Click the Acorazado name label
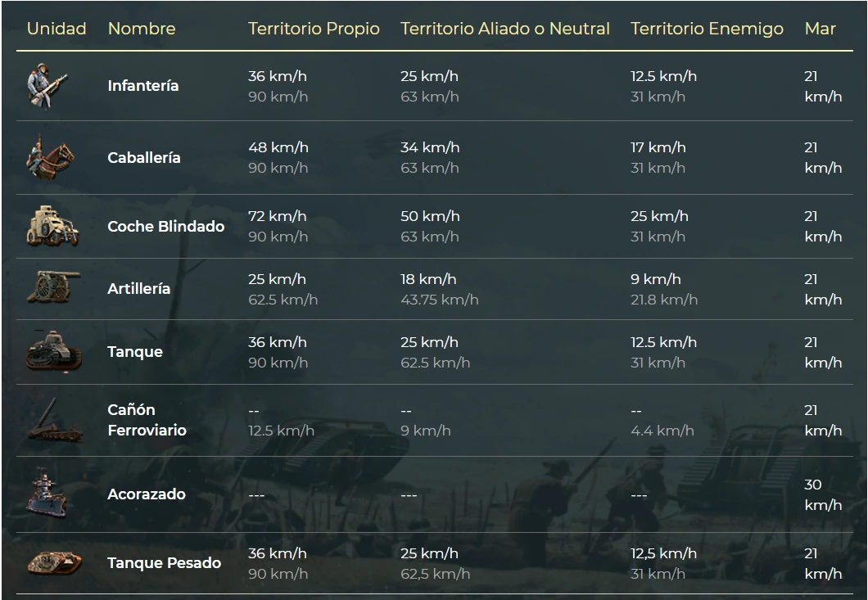Viewport: 868px width, 600px height. (x=147, y=494)
